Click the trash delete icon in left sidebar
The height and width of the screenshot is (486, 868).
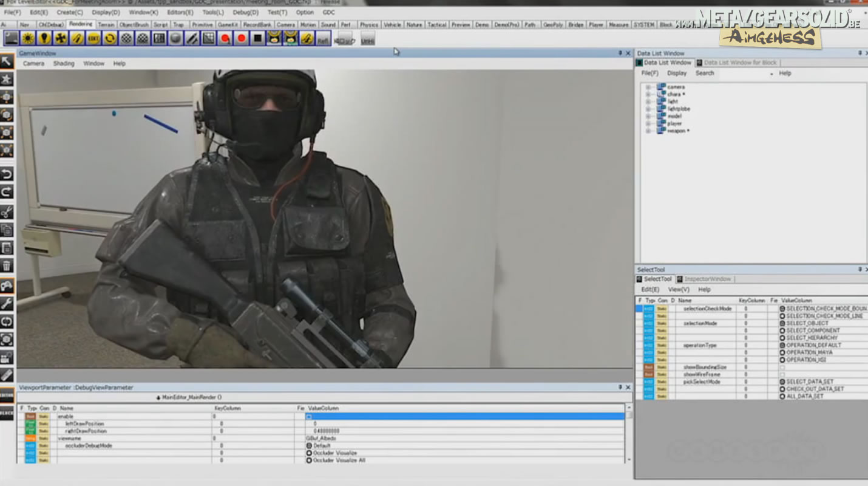(x=7, y=265)
